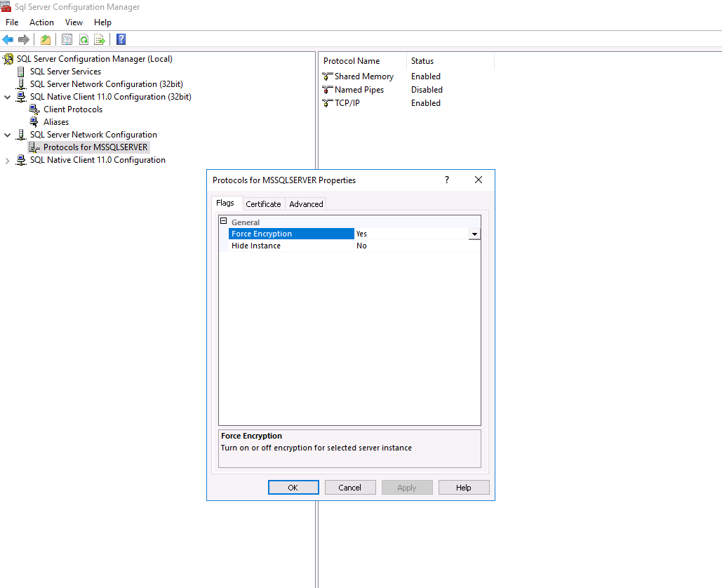
Task: Click the Native Client 11.0 (32bit) icon
Action: coord(21,97)
